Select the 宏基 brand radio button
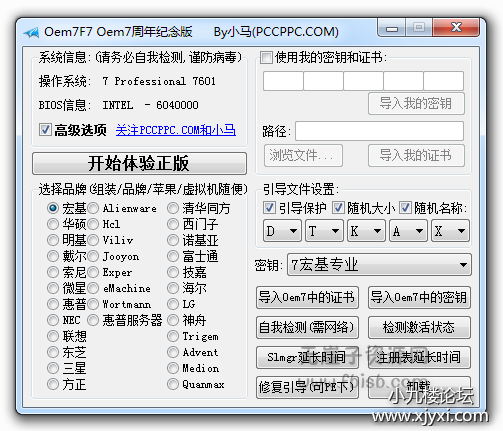 click(53, 208)
